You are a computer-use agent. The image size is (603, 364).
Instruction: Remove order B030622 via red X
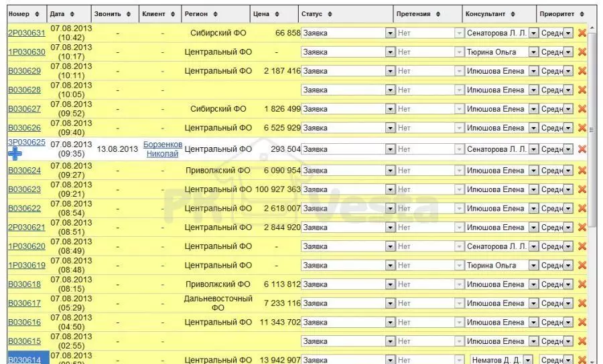click(582, 209)
